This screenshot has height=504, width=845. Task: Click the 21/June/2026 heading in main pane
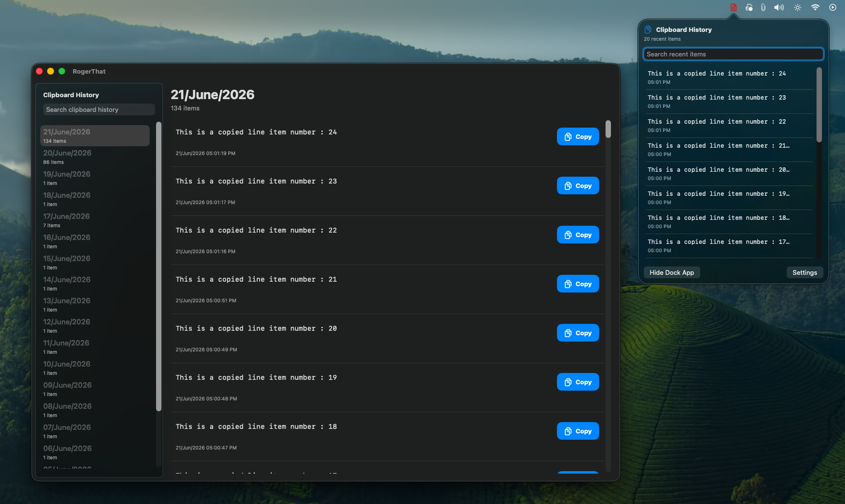212,95
